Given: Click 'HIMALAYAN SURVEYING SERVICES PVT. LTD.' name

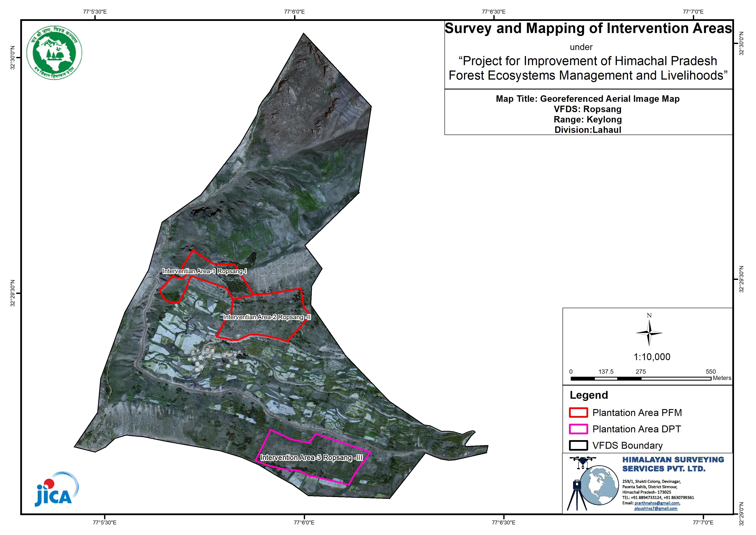Looking at the screenshot, I should 673,464.
